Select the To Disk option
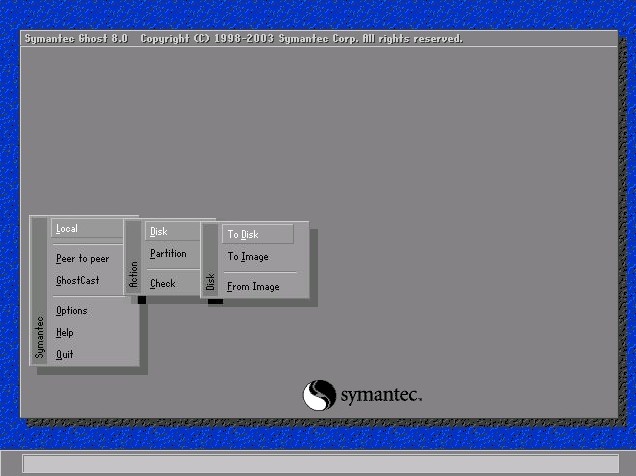The height and width of the screenshot is (476, 636). 258,234
